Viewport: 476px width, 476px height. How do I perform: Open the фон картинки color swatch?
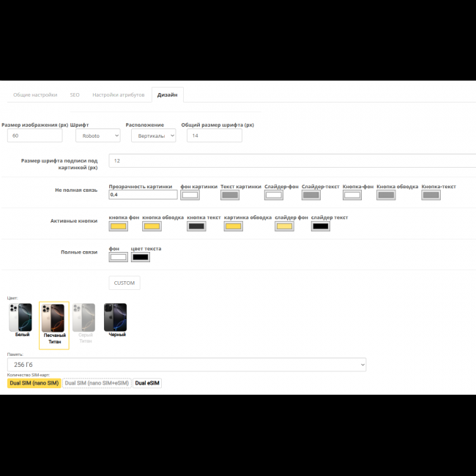tap(190, 195)
